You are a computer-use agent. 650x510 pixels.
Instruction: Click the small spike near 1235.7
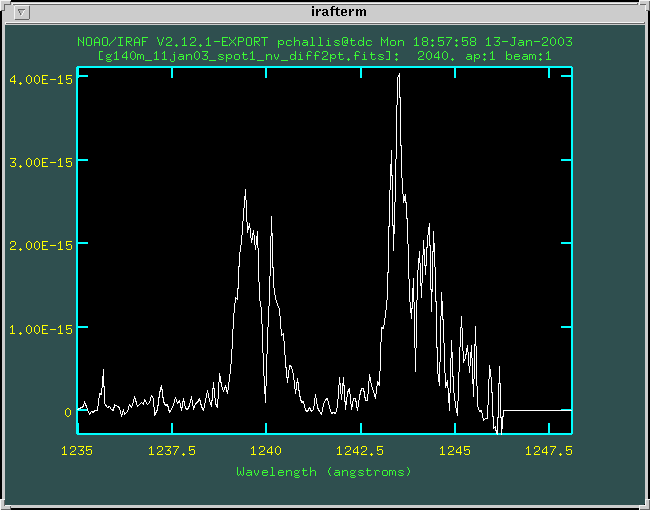(x=103, y=371)
